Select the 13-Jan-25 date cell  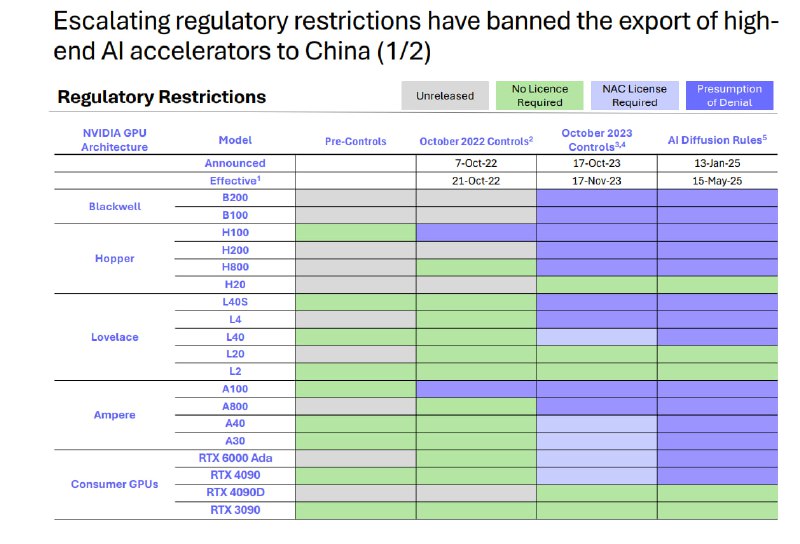[x=717, y=163]
